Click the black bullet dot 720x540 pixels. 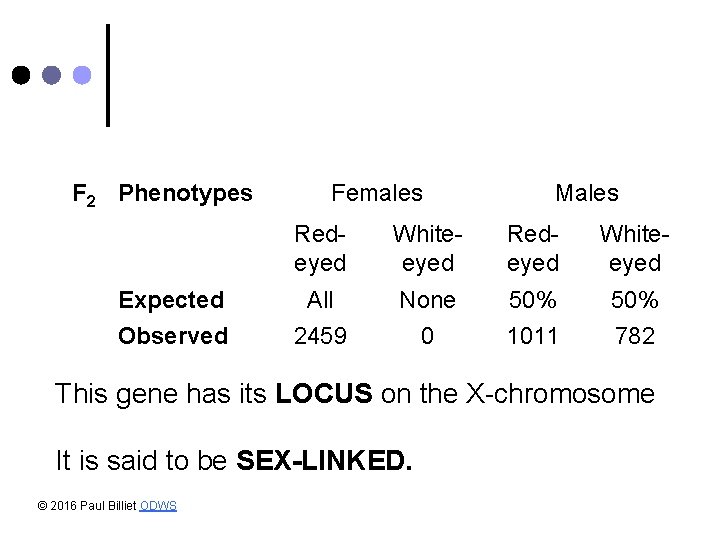20,75
